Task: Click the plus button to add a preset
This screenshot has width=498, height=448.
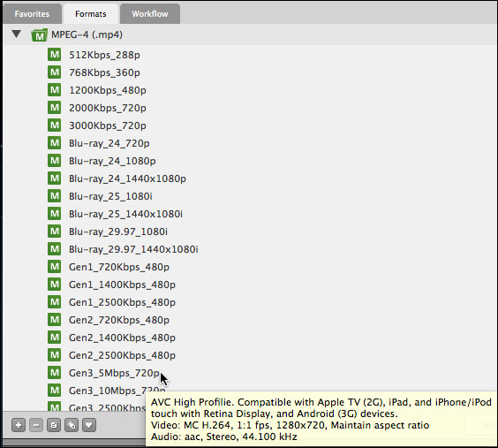Action: point(19,425)
